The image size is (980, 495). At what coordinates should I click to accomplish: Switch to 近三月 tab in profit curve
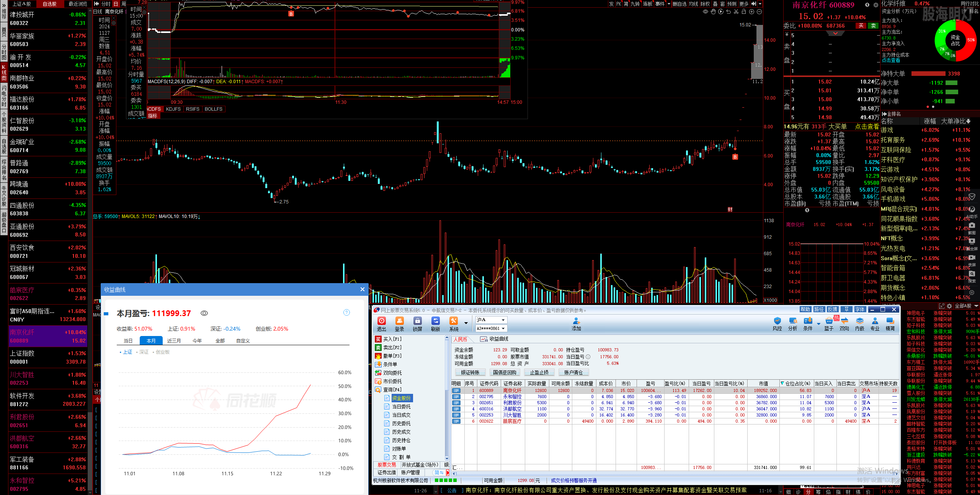174,341
